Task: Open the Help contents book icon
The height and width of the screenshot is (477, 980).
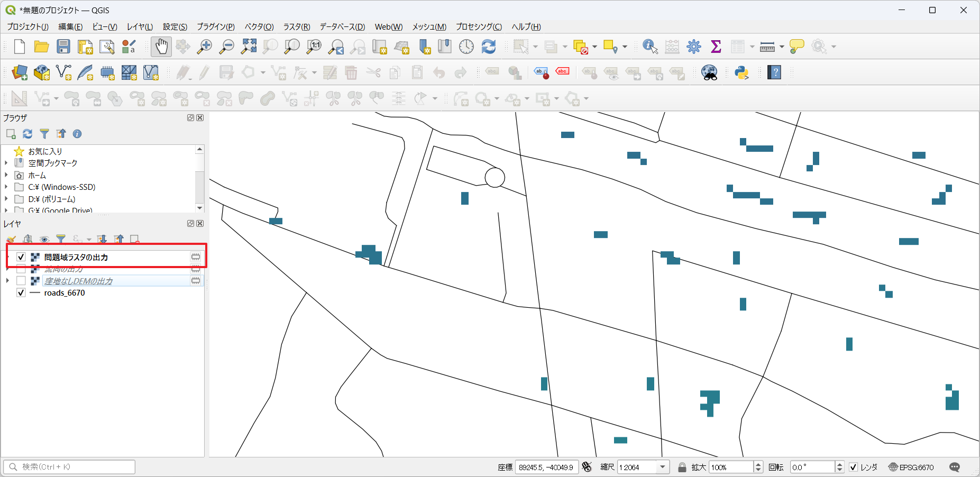Action: point(774,72)
